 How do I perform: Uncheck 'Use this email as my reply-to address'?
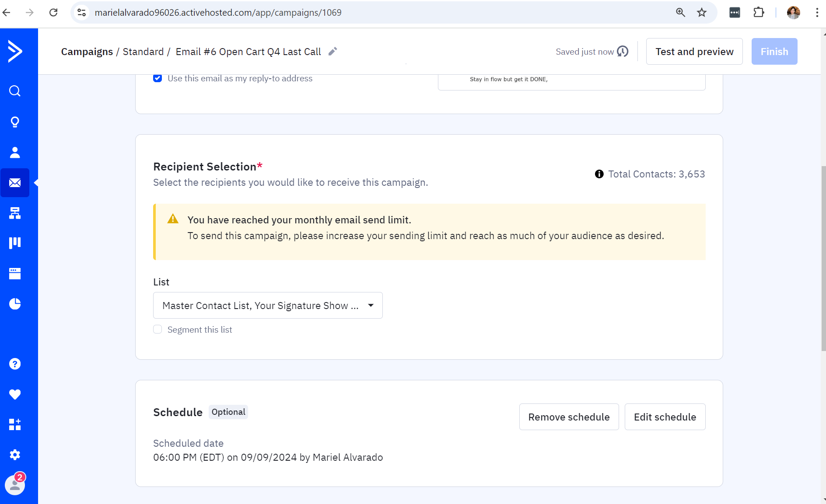pyautogui.click(x=157, y=78)
